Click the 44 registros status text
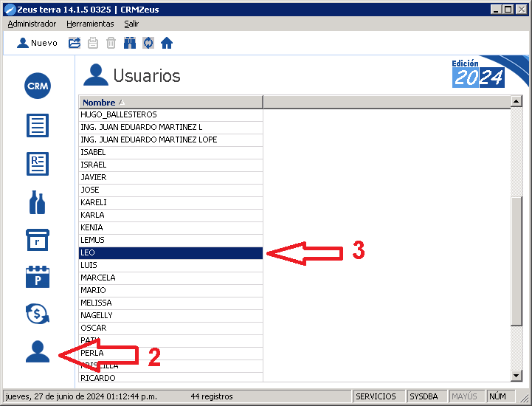 pyautogui.click(x=212, y=396)
